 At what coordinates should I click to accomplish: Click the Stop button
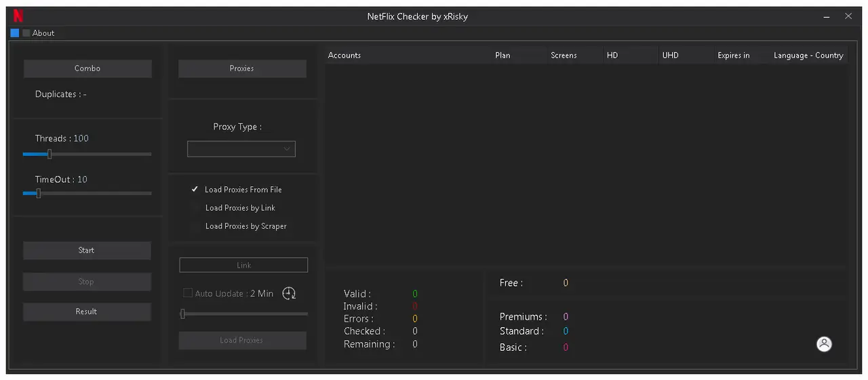87,282
